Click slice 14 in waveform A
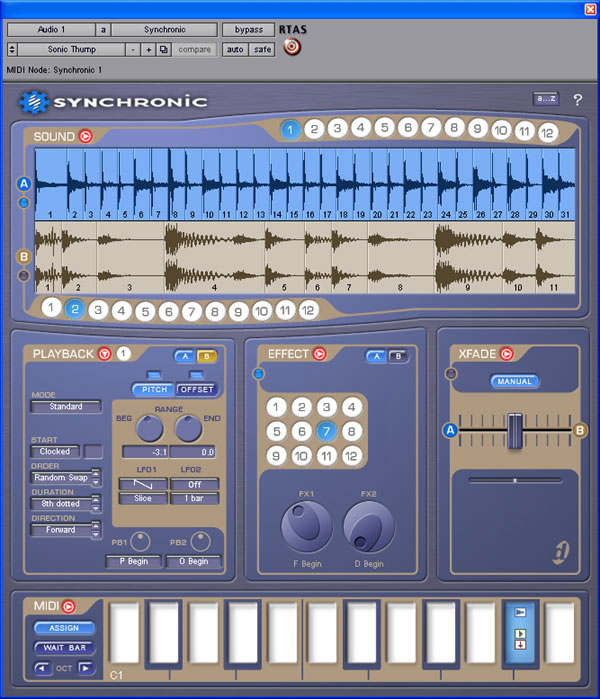The image size is (600, 699). [277, 184]
